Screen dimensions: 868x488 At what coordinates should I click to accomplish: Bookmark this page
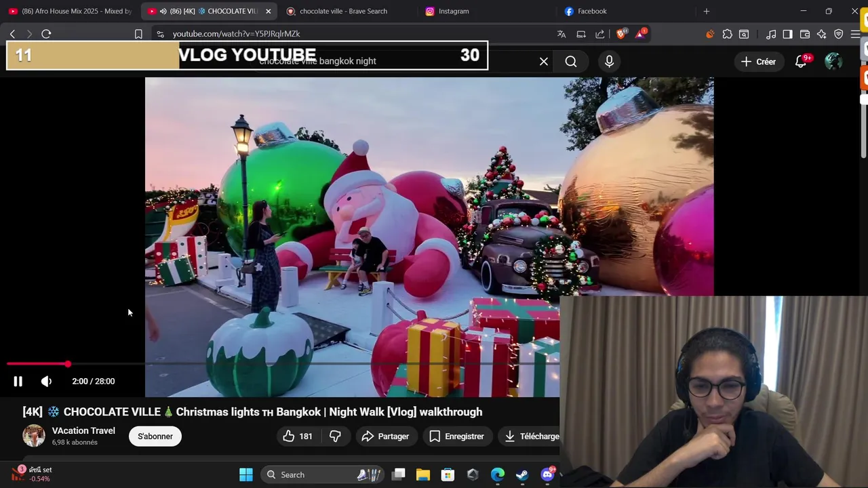[138, 34]
